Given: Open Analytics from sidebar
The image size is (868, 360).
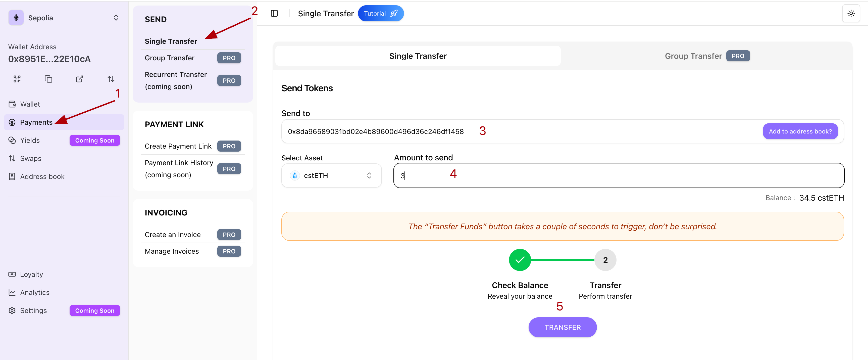Looking at the screenshot, I should click(34, 292).
